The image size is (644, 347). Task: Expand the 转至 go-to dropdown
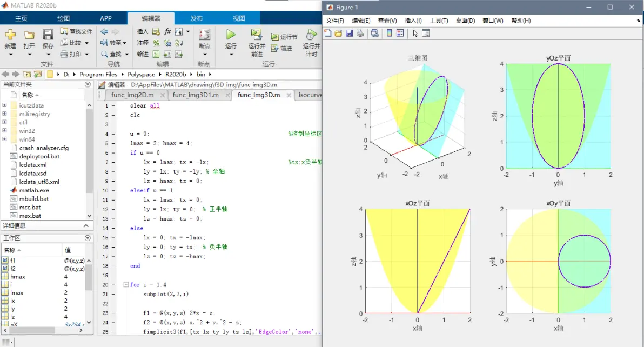pyautogui.click(x=124, y=43)
